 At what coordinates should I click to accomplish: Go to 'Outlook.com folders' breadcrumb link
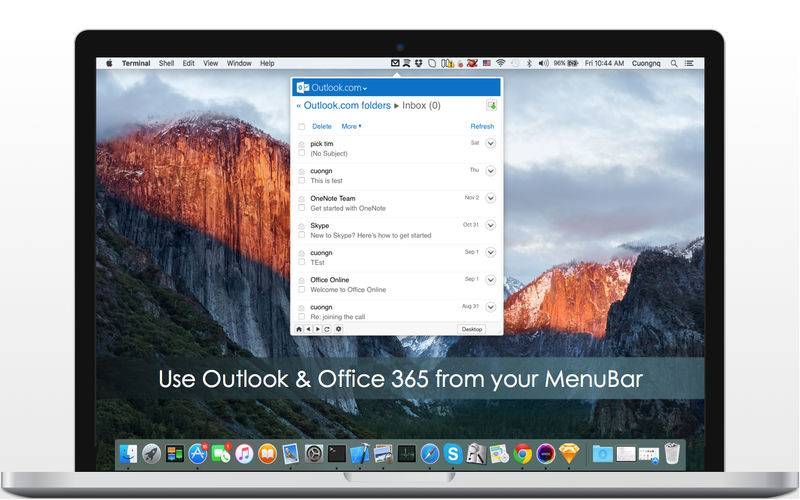click(x=347, y=106)
